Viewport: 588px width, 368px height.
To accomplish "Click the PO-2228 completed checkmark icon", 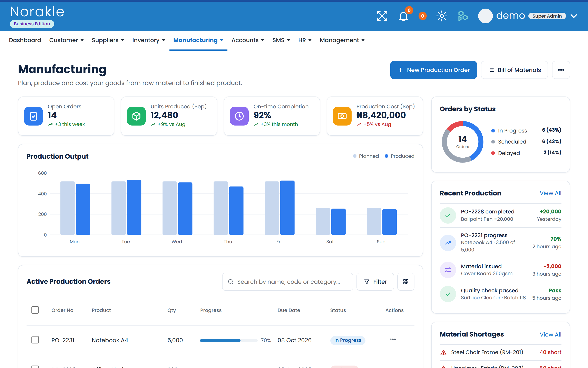I will (448, 215).
